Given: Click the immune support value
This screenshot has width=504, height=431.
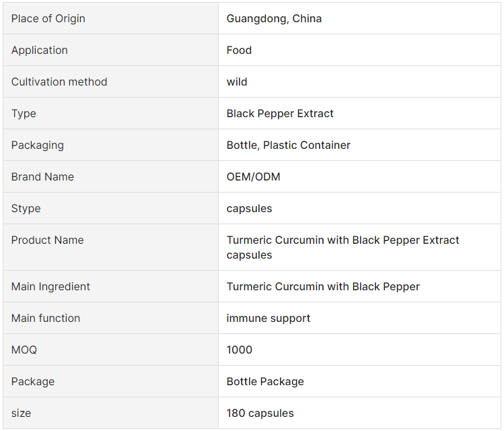Looking at the screenshot, I should click(268, 318).
